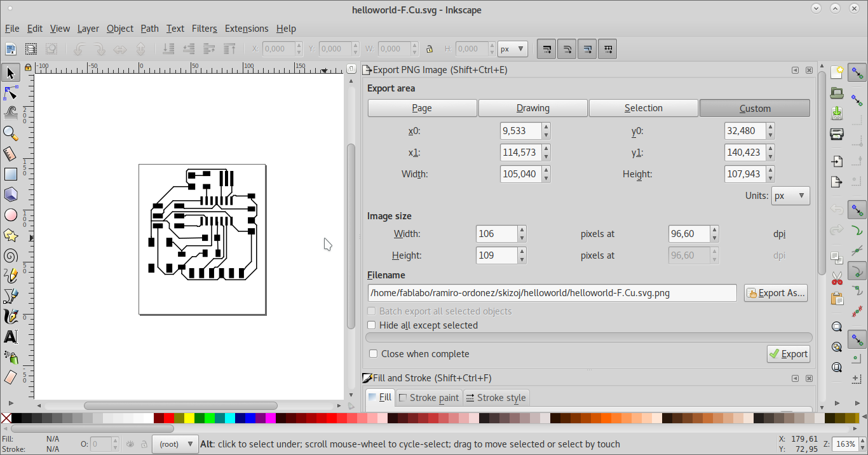Viewport: 868px width, 455px height.
Task: Click Select all in all layers icon
Action: point(31,49)
